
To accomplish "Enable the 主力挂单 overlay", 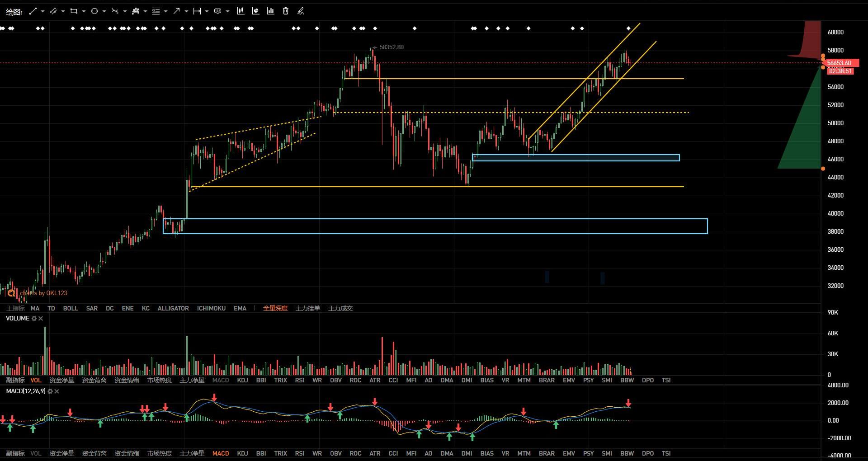I will pyautogui.click(x=307, y=308).
